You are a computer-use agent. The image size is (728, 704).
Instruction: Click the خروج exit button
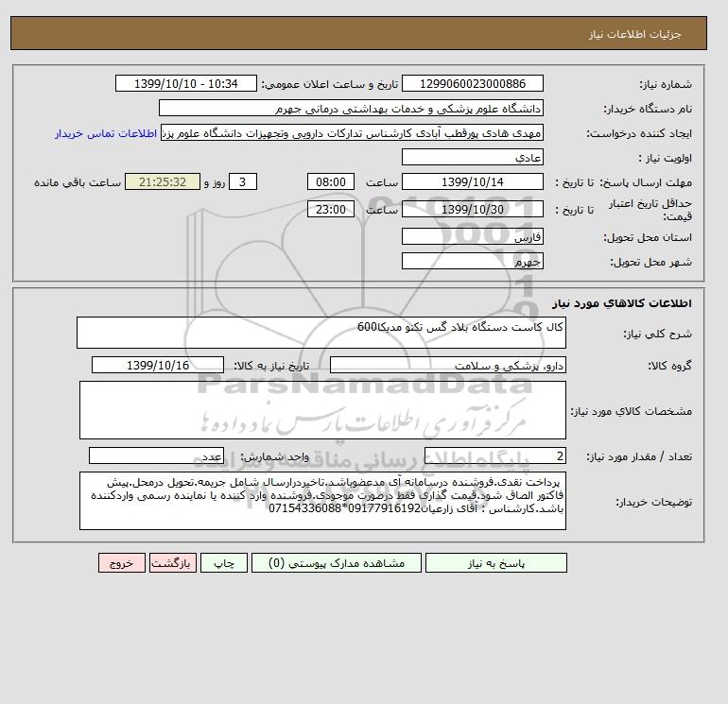[x=122, y=563]
